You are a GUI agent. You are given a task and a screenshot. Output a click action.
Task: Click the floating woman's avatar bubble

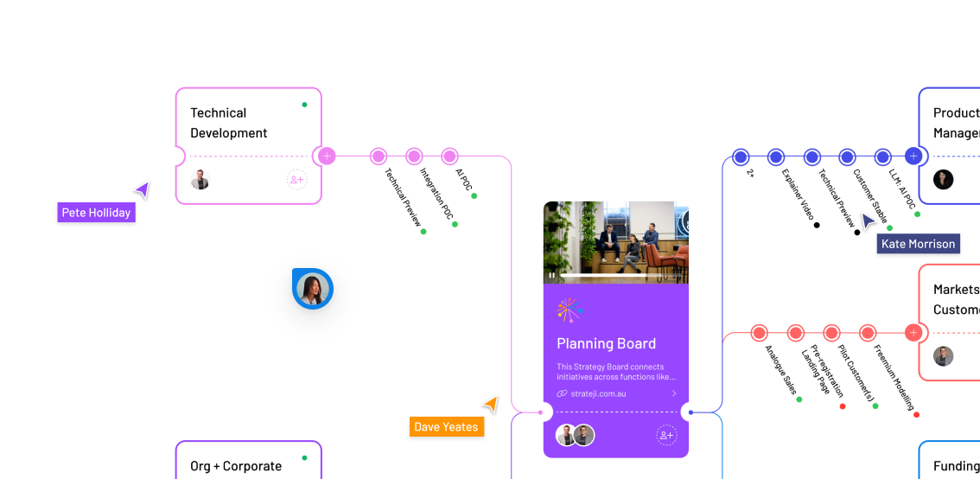312,289
